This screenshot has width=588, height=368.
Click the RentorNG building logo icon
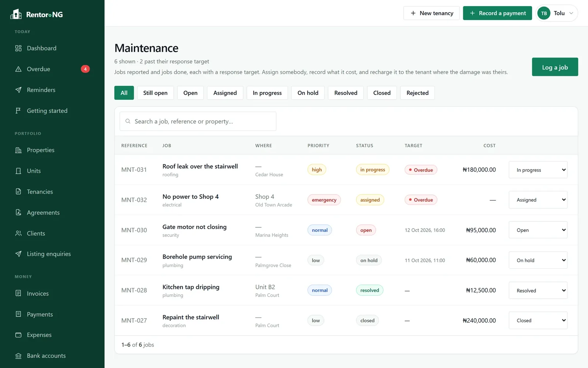coord(16,14)
